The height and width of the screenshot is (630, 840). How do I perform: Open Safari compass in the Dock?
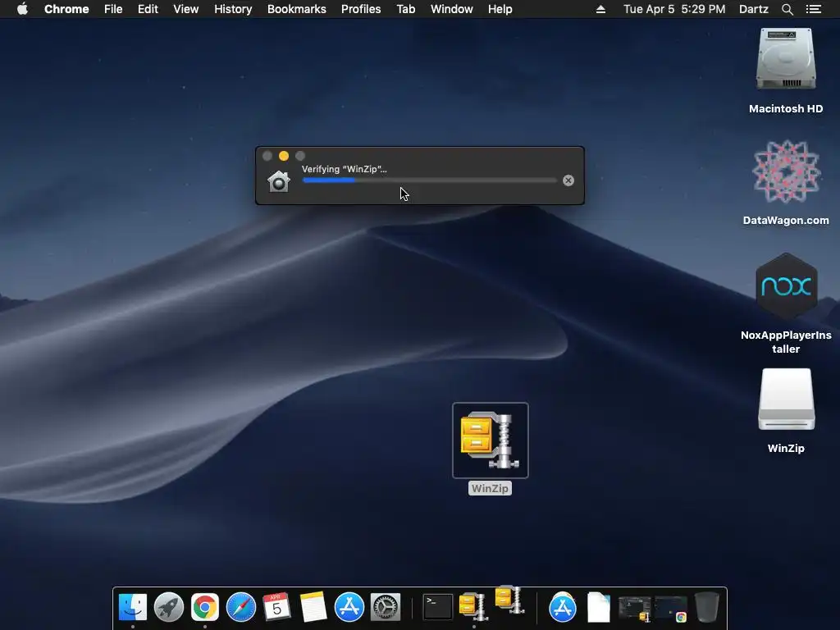[x=241, y=607]
